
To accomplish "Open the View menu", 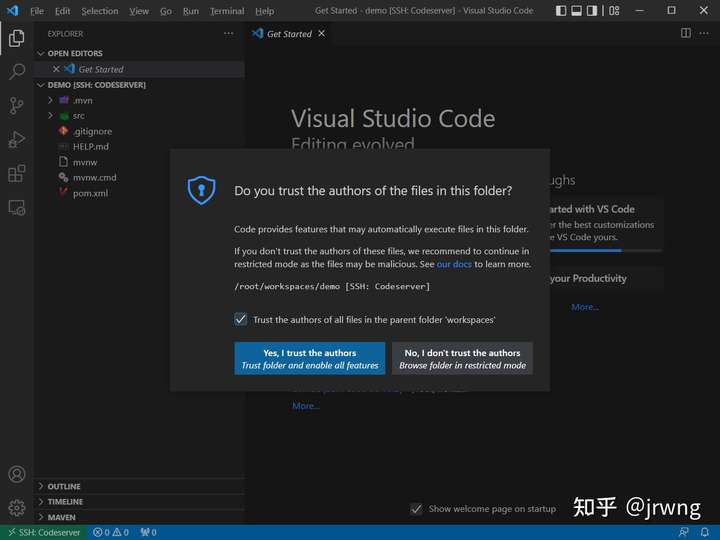I will pyautogui.click(x=139, y=11).
